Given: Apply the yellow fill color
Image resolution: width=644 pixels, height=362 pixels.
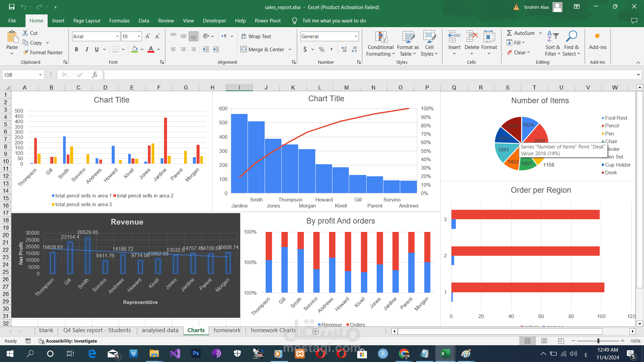Looking at the screenshot, I should click(x=135, y=49).
